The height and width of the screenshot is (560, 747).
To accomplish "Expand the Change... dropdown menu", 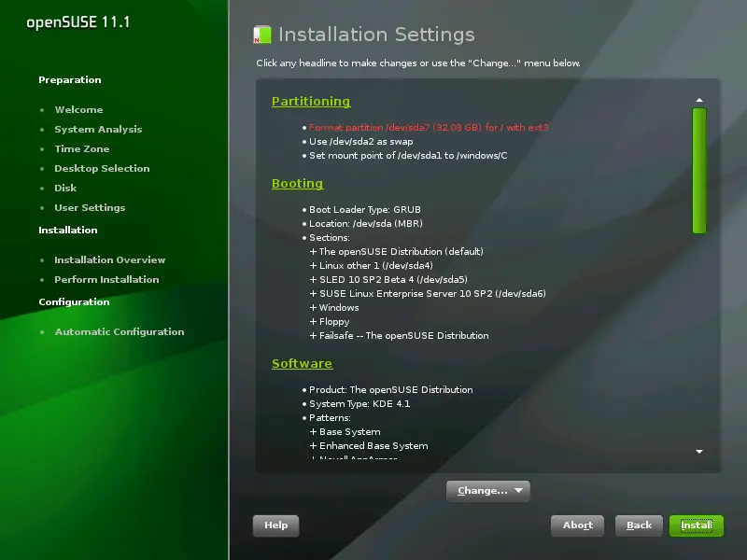I will [x=488, y=490].
